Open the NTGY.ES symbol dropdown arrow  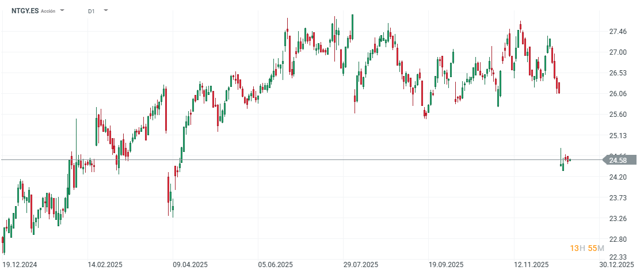point(62,11)
